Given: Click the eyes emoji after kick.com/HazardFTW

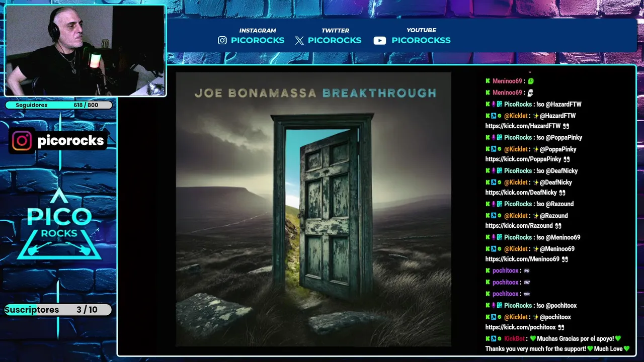Looking at the screenshot, I should pos(566,126).
